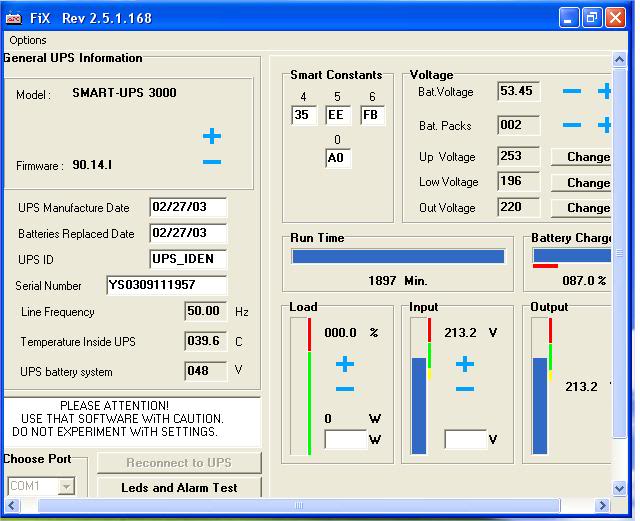Click Change button for Out Voltage
This screenshot has width=640, height=521.
(x=581, y=208)
